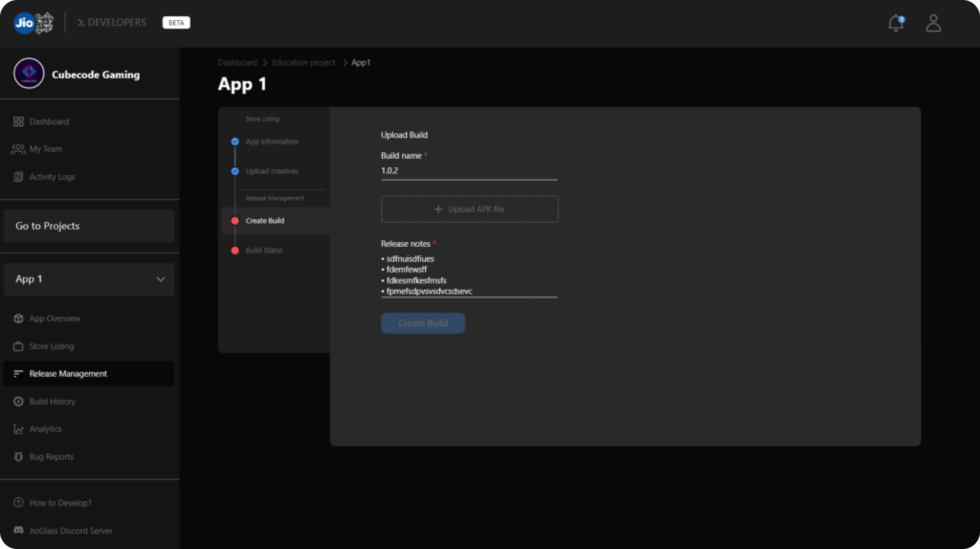
Task: Click Cubecode Gaming avatar
Action: coord(29,74)
